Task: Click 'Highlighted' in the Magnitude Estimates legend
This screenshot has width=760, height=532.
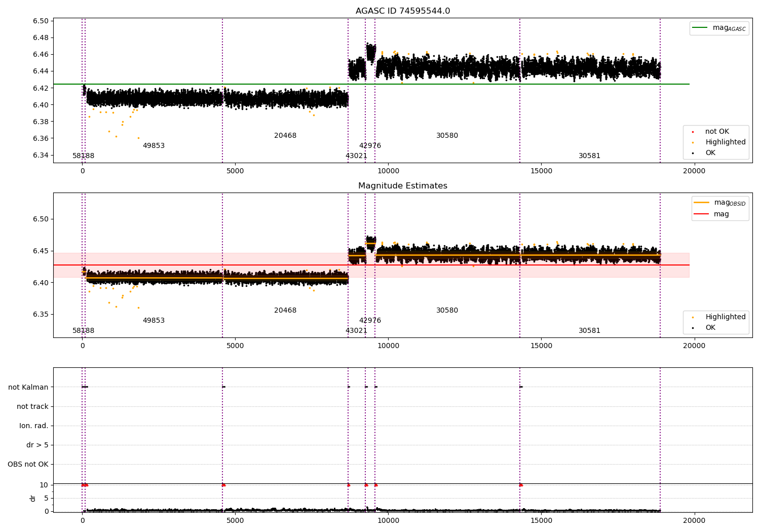Action: pyautogui.click(x=726, y=317)
